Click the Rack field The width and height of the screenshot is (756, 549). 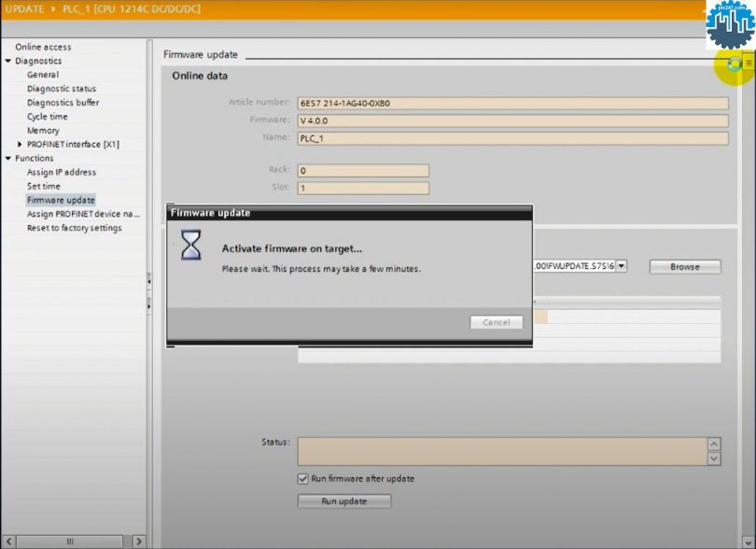click(363, 170)
